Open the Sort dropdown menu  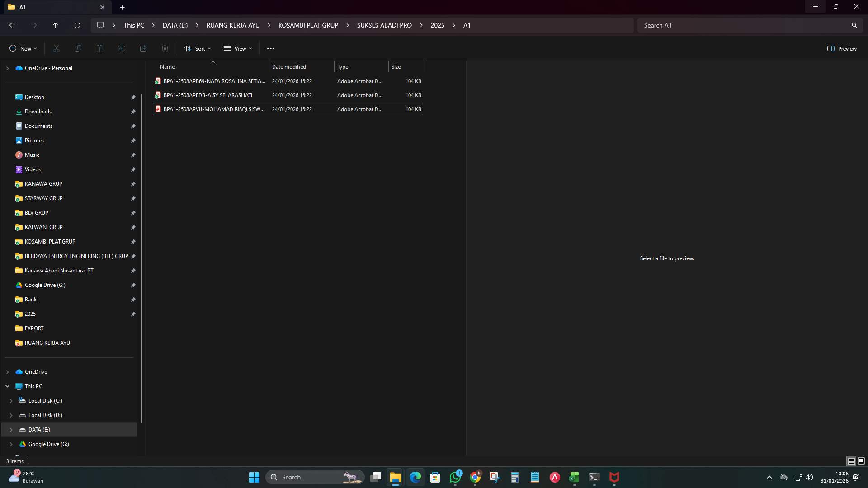pos(197,48)
